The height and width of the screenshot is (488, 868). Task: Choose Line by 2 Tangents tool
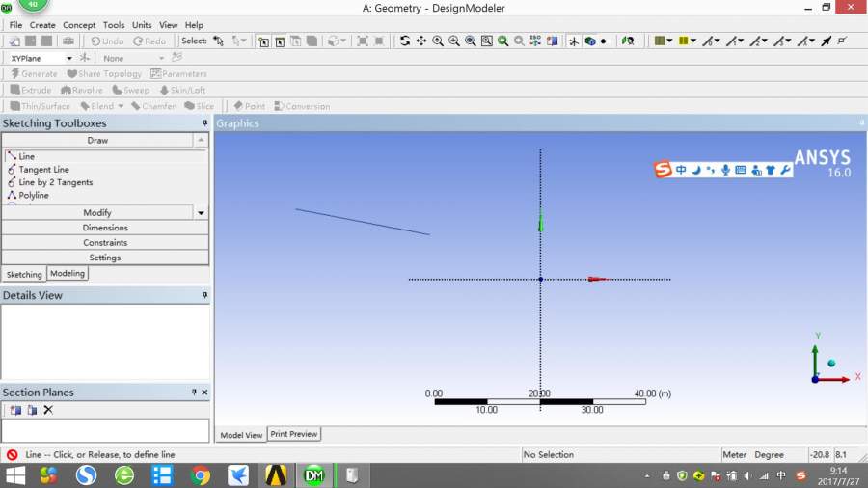[55, 182]
